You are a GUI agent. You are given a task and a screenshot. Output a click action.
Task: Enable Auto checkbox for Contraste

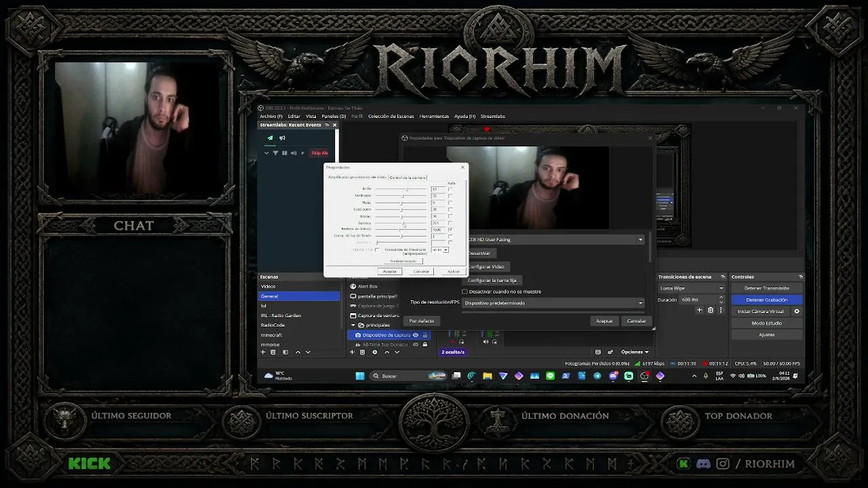point(450,196)
